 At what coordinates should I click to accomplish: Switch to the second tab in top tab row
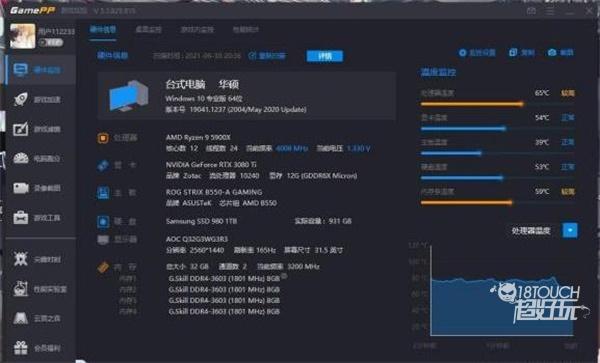pos(148,29)
